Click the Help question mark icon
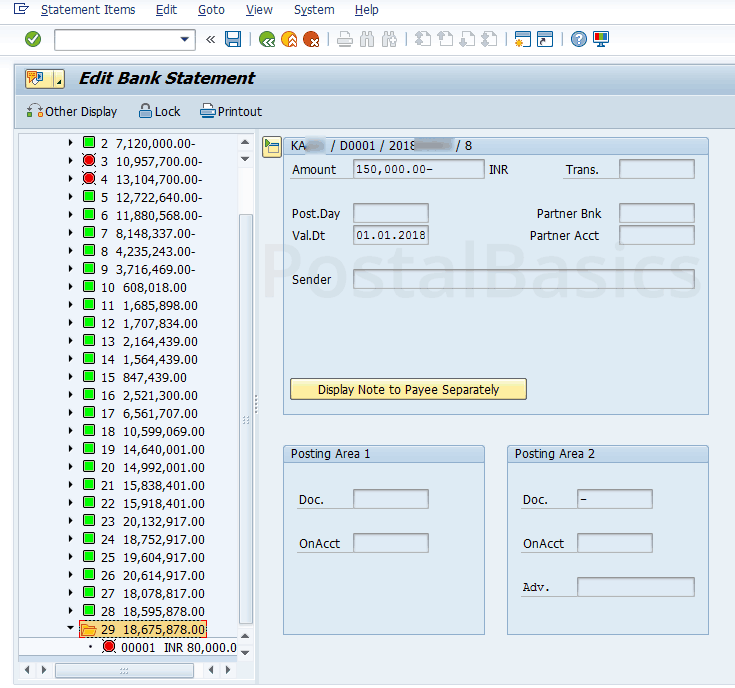 [578, 39]
